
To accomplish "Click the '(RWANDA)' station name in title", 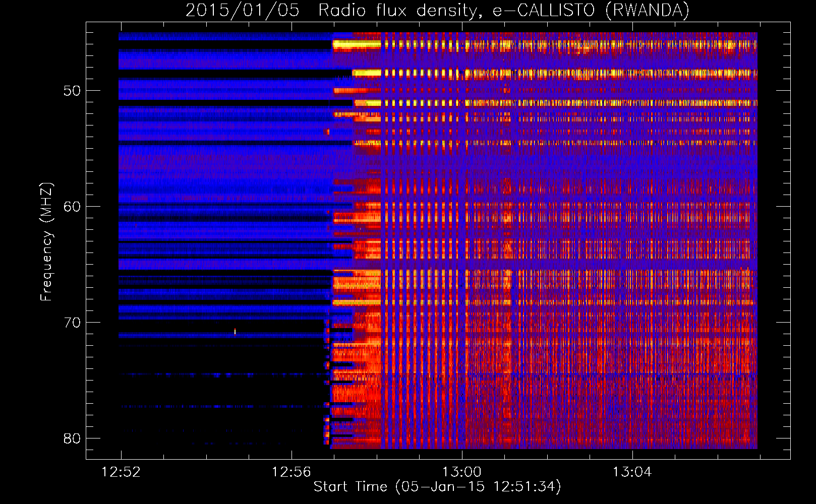I will (647, 11).
